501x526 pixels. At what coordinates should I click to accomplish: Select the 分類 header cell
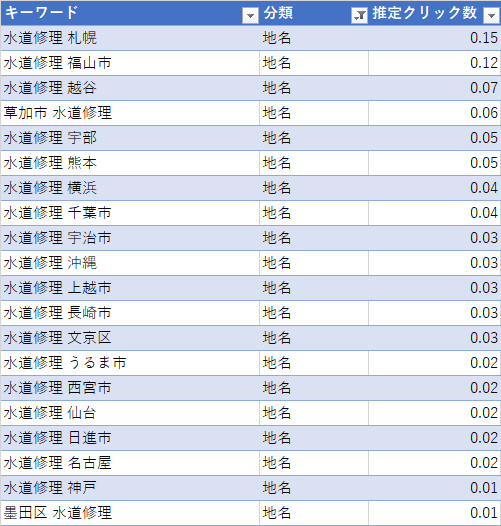click(x=314, y=13)
